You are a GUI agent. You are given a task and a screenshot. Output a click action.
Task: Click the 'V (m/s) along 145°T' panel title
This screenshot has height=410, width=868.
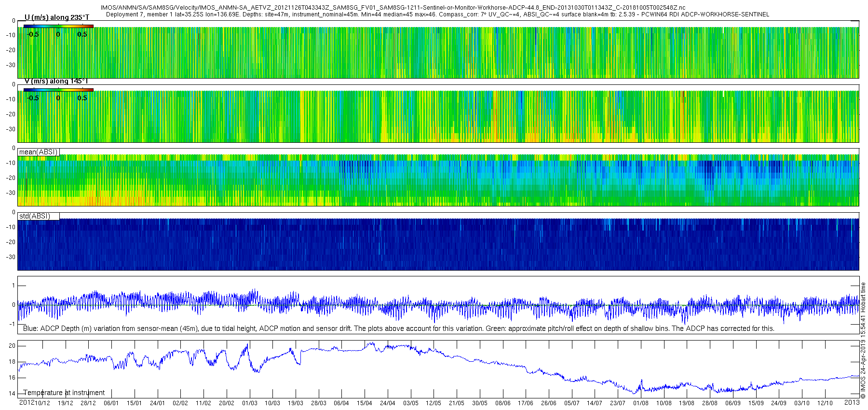pos(56,81)
